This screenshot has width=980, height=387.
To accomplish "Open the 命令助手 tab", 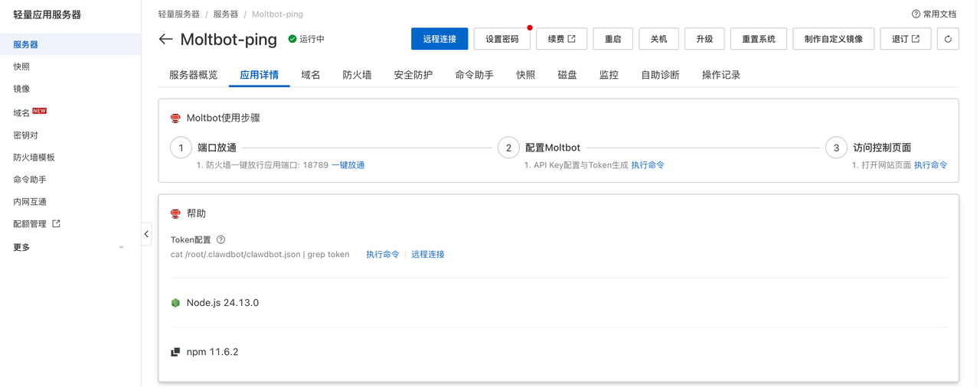I will tap(474, 75).
